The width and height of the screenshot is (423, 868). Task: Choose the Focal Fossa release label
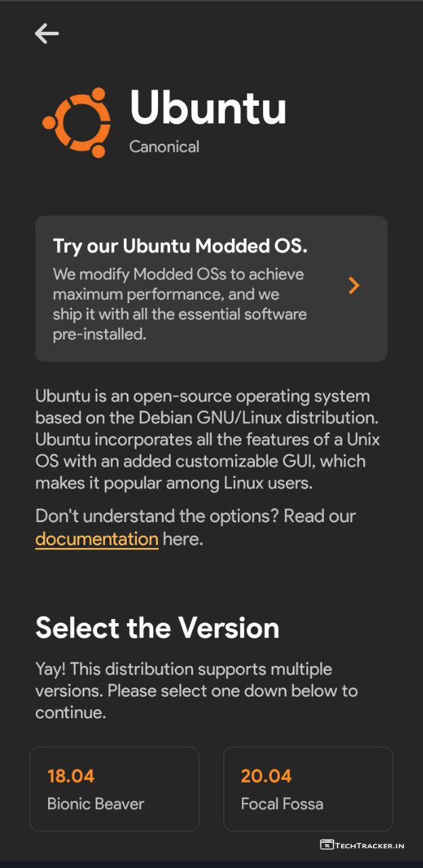(x=282, y=804)
